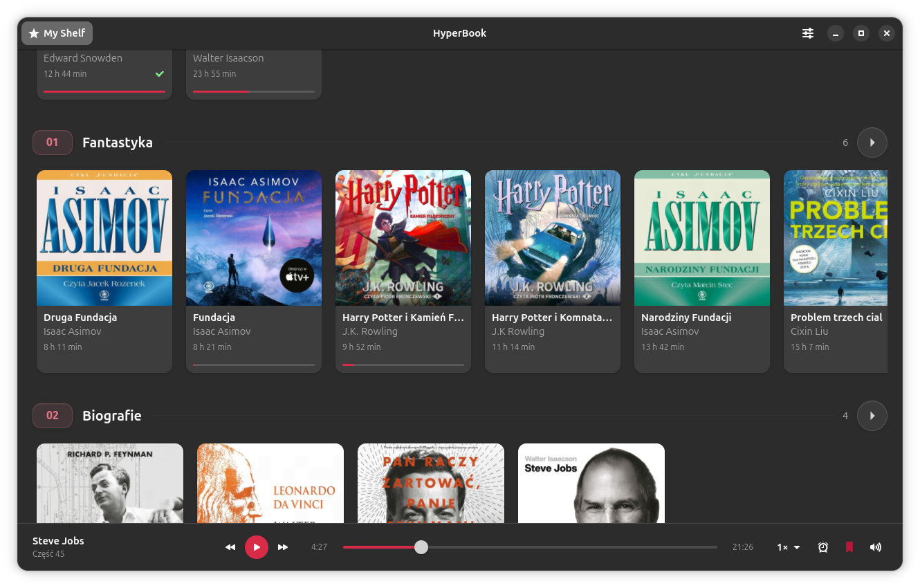Open the volume speaker control
Viewport: 920px width, 588px height.
876,547
